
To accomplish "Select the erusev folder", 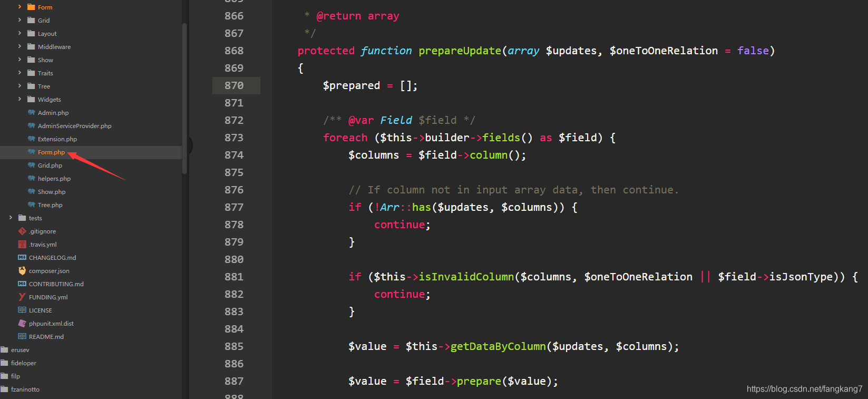I will (20, 350).
